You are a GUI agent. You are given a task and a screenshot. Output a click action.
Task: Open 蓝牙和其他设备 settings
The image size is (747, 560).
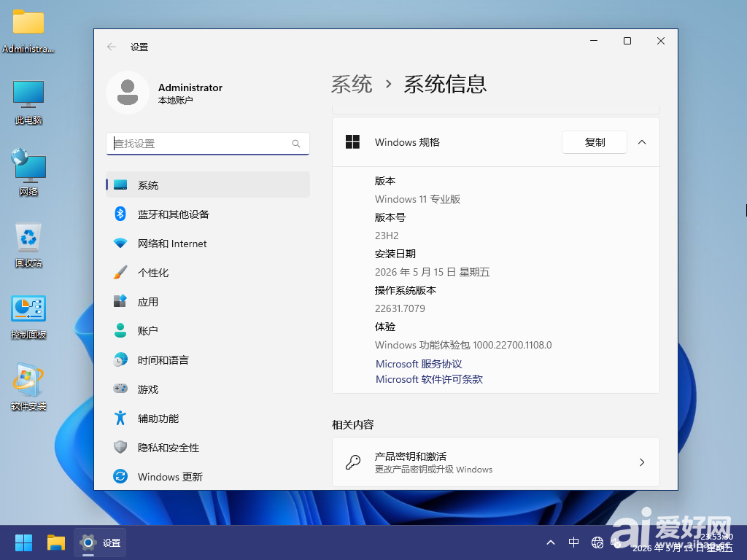[x=208, y=214]
